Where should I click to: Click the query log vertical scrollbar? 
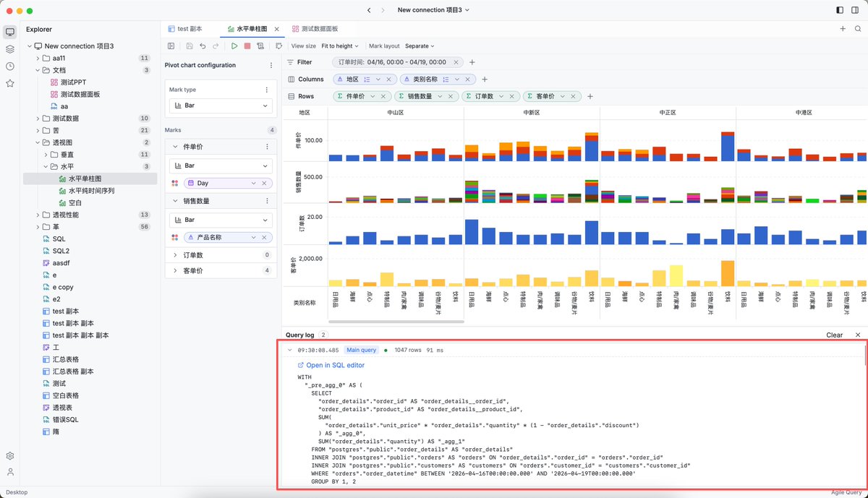coord(864,355)
